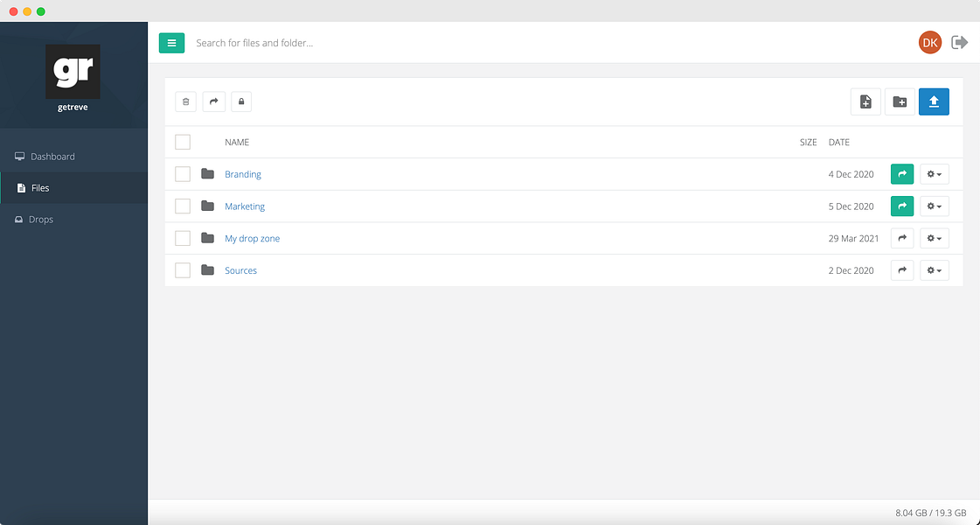The width and height of the screenshot is (980, 525).
Task: Click the Marketing folder icon
Action: pos(207,206)
